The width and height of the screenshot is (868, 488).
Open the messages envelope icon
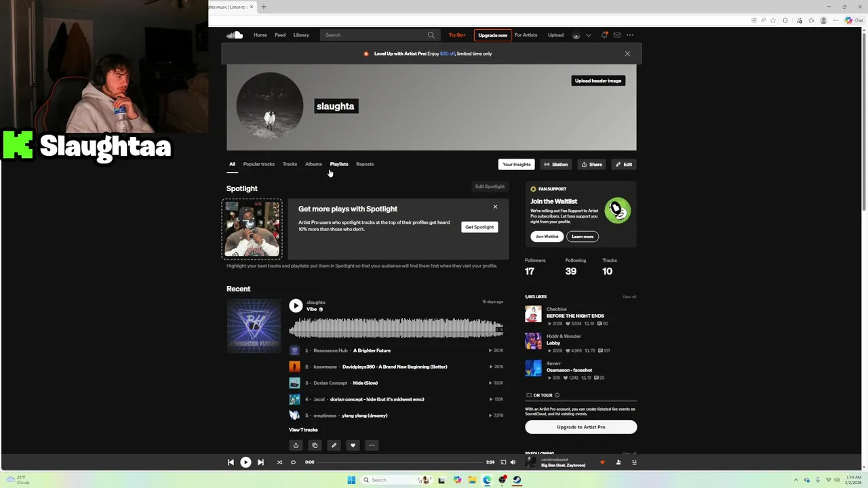point(617,35)
